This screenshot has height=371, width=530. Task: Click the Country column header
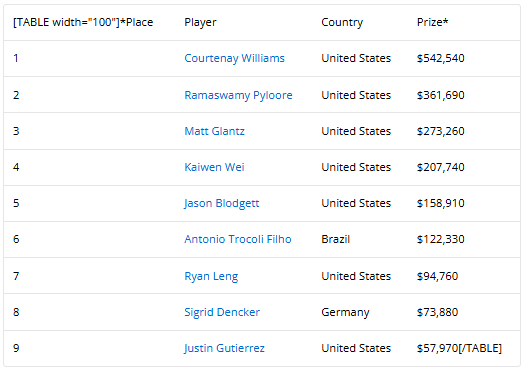tap(342, 23)
